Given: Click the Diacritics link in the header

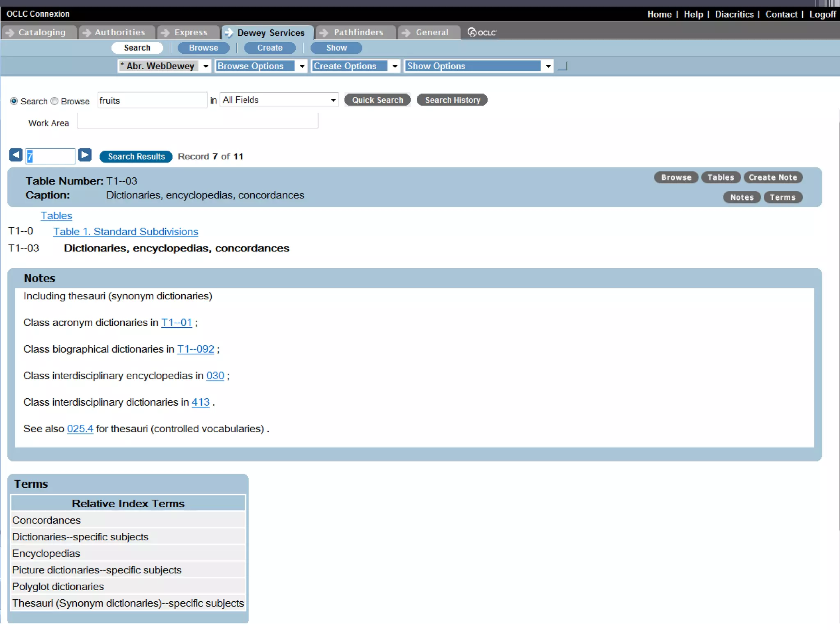Looking at the screenshot, I should point(734,14).
